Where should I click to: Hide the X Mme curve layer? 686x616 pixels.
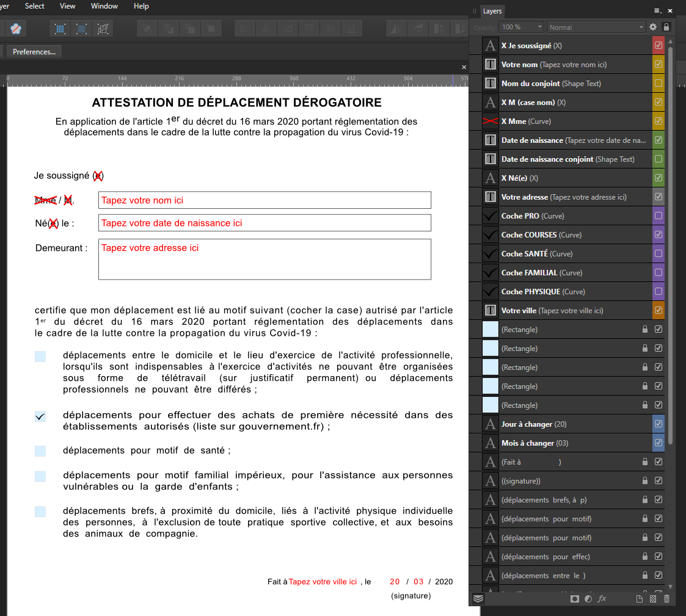pos(659,121)
